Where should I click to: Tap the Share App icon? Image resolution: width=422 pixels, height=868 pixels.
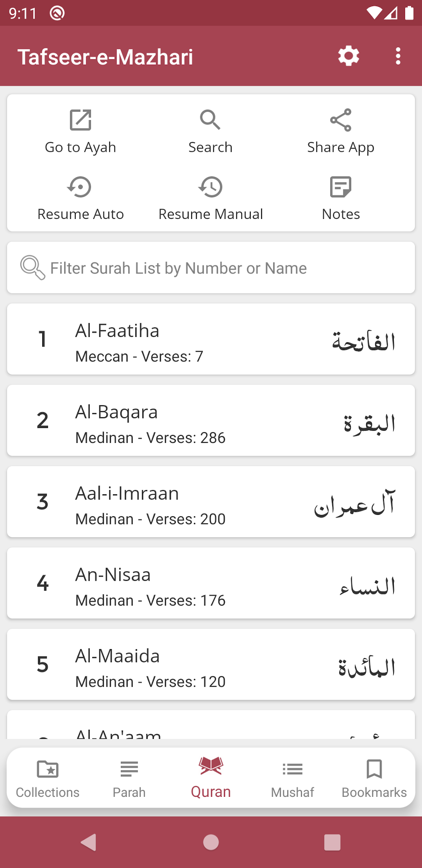click(x=340, y=120)
